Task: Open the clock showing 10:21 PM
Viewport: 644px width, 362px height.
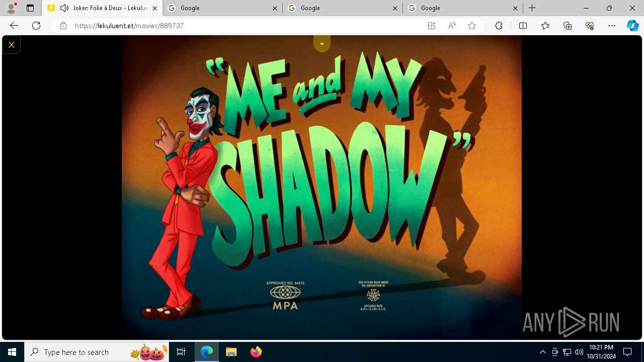Action: 601,352
